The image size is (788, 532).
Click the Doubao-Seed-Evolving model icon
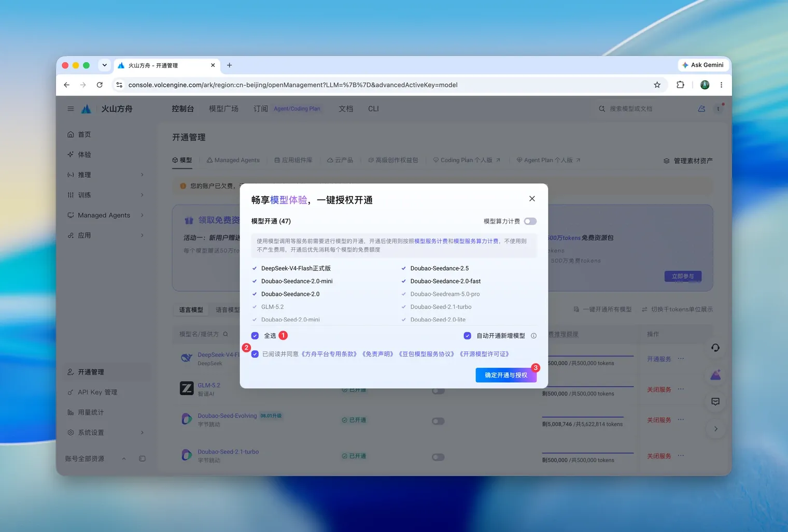[187, 419]
